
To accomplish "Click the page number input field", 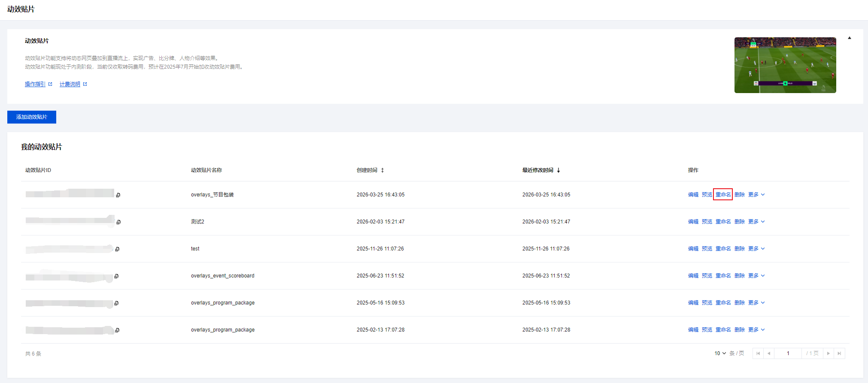I will (x=788, y=353).
